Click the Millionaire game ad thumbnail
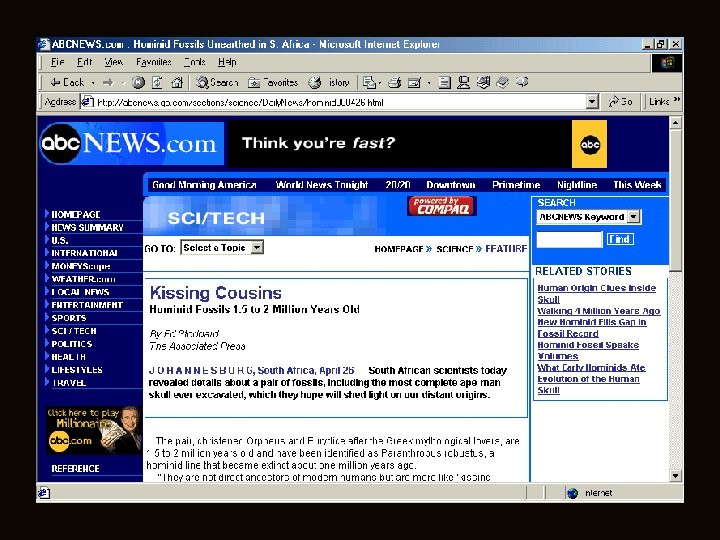The image size is (720, 540). [x=94, y=430]
